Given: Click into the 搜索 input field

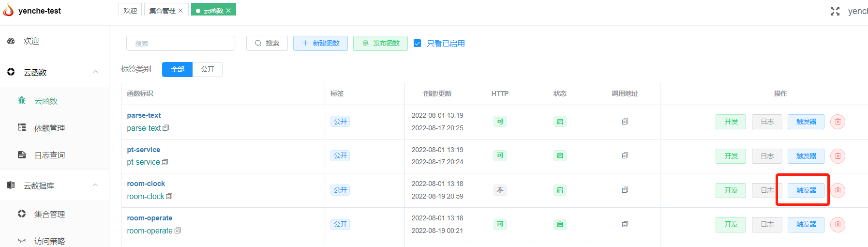Looking at the screenshot, I should click(180, 43).
